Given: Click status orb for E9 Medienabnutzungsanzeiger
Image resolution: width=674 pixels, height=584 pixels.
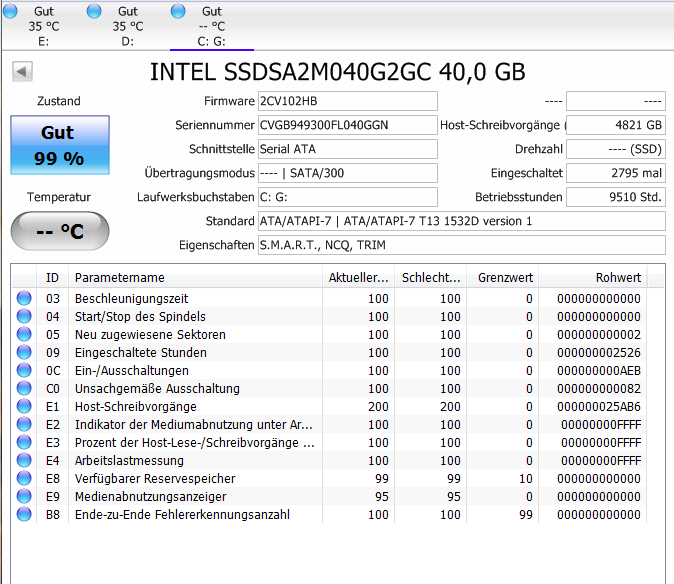Looking at the screenshot, I should 24,496.
